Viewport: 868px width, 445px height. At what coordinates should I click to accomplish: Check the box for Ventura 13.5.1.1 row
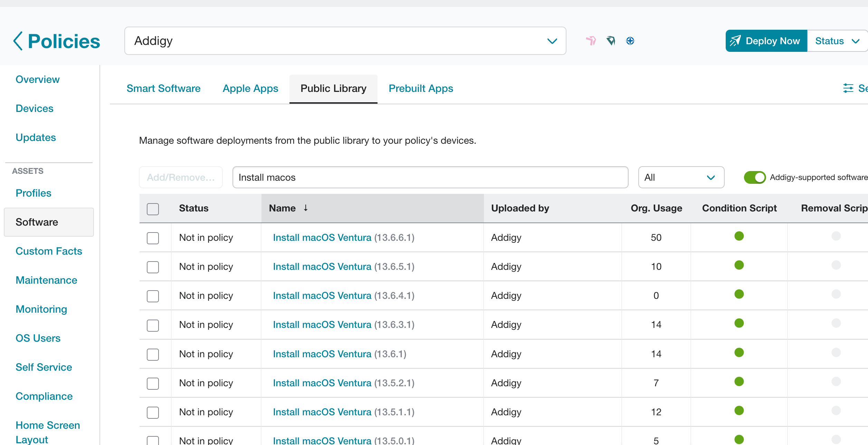153,413
